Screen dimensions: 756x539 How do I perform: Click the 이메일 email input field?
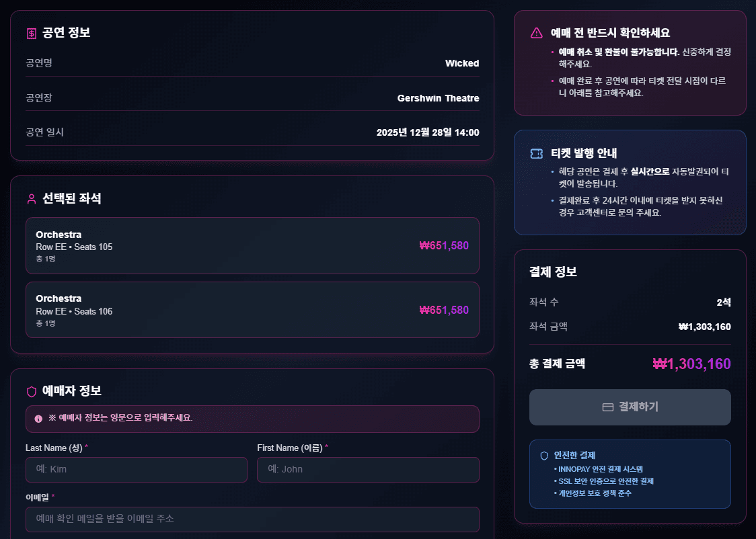point(252,519)
